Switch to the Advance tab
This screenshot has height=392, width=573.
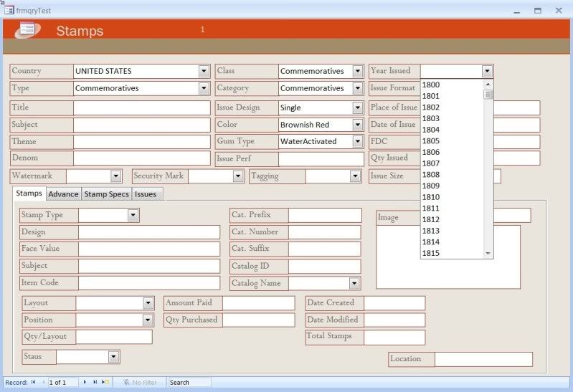(x=63, y=194)
